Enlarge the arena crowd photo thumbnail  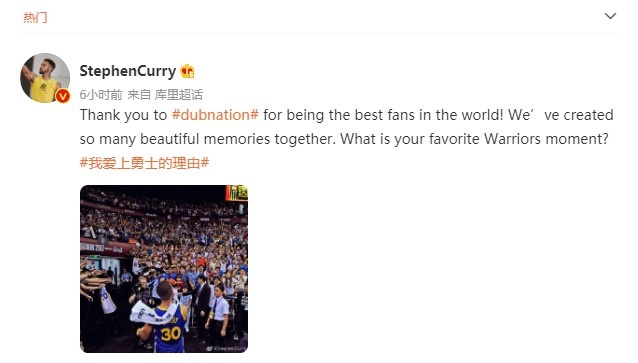(x=164, y=269)
